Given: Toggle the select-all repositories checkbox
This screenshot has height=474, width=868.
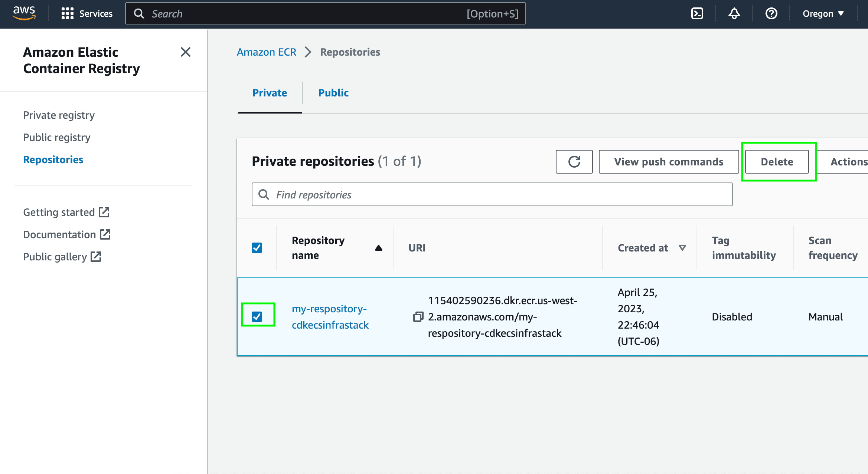Looking at the screenshot, I should click(x=257, y=248).
